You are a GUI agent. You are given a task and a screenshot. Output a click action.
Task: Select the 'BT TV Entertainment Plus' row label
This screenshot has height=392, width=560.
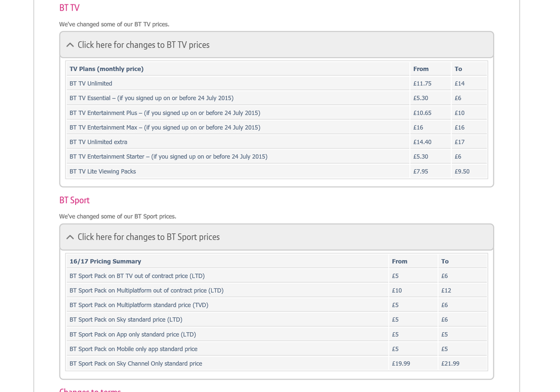165,113
